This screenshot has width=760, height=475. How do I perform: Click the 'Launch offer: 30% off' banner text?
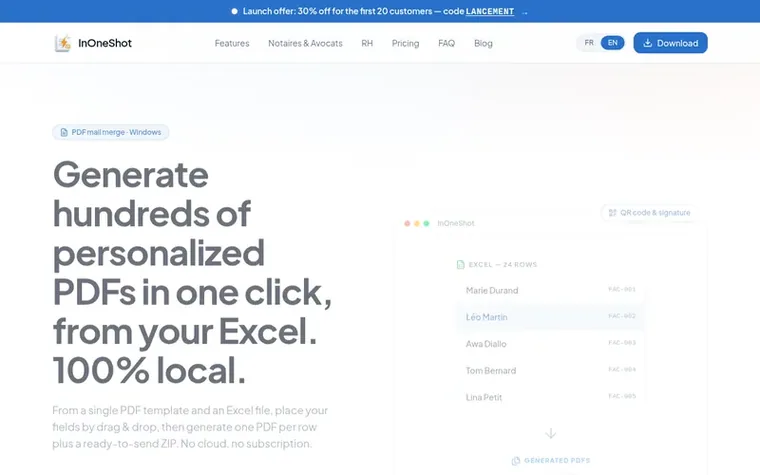point(353,11)
